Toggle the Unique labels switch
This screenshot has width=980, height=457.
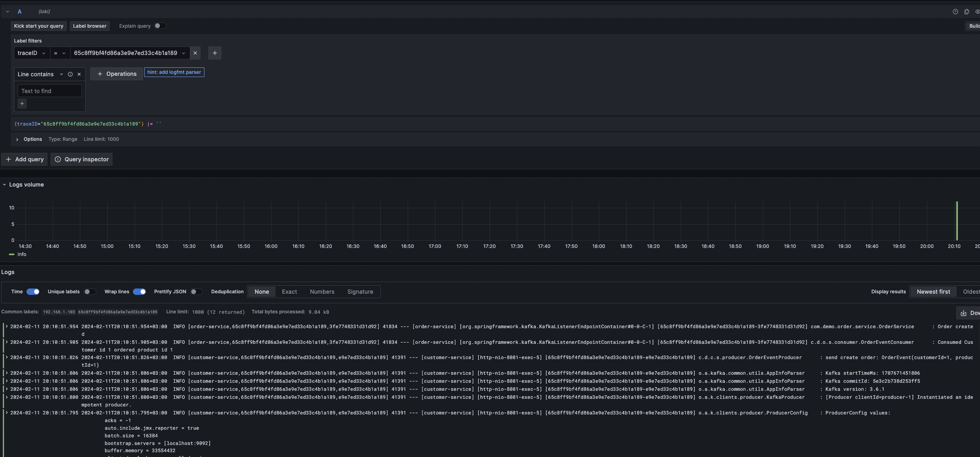click(x=90, y=292)
